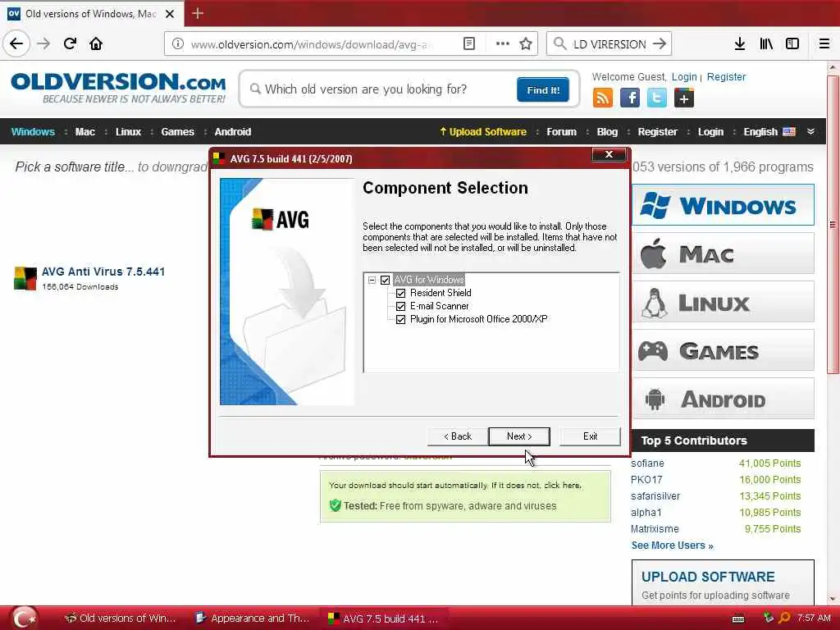
Task: Open the Facebook icon link
Action: (x=630, y=98)
